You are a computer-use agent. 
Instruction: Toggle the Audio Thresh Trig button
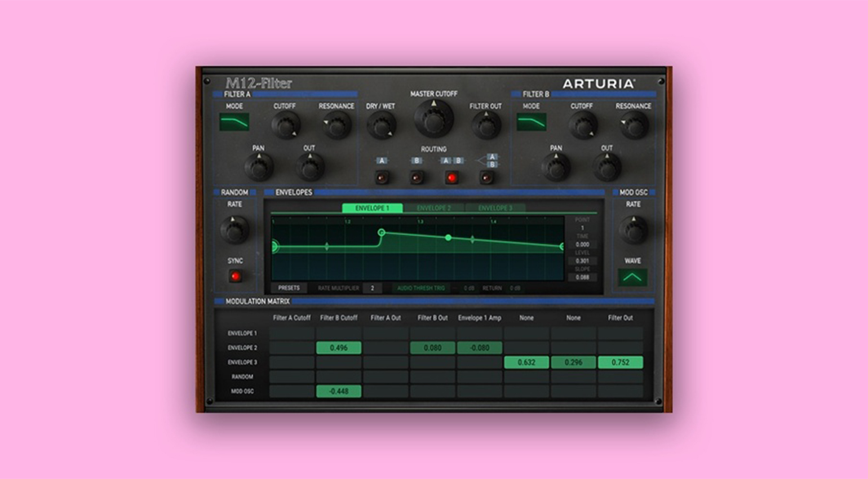pyautogui.click(x=421, y=288)
